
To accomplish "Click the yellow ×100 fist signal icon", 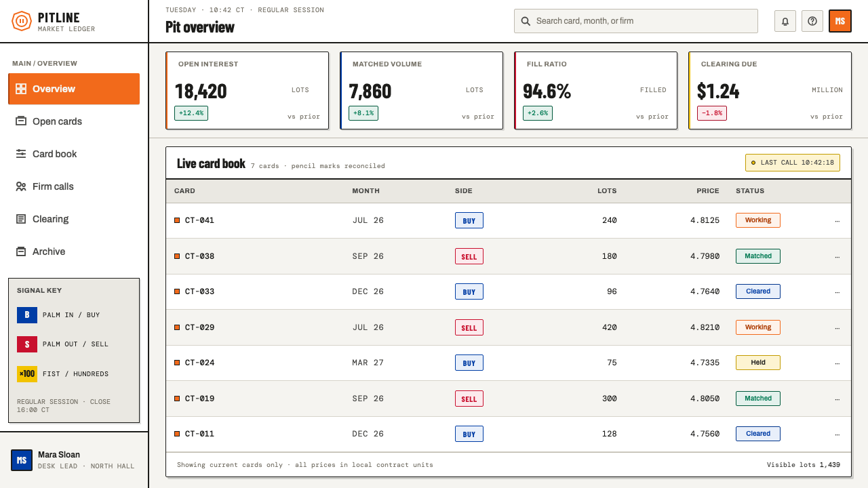I will 27,374.
